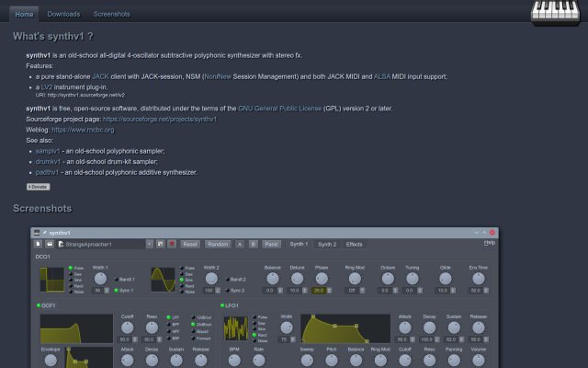Click the A comparison button
Screen dimensions: 588x368
[240, 244]
